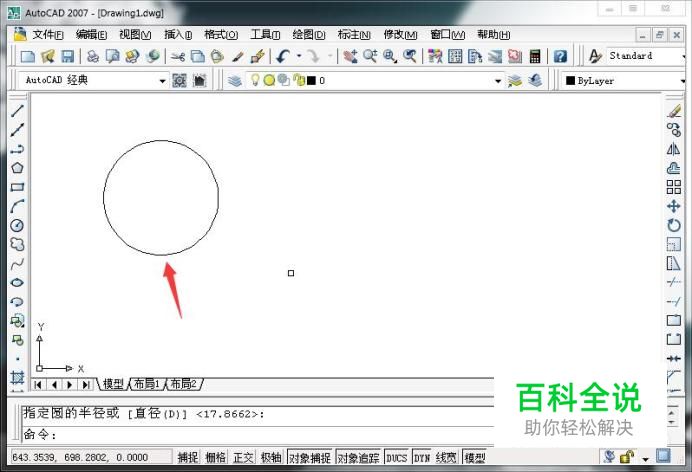692x472 pixels.
Task: Open the 绘图(D) menu
Action: pos(309,34)
